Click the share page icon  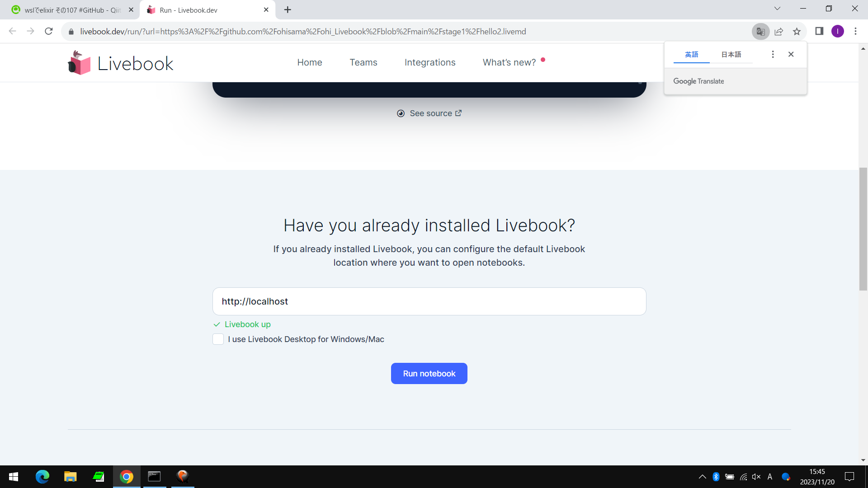click(778, 32)
